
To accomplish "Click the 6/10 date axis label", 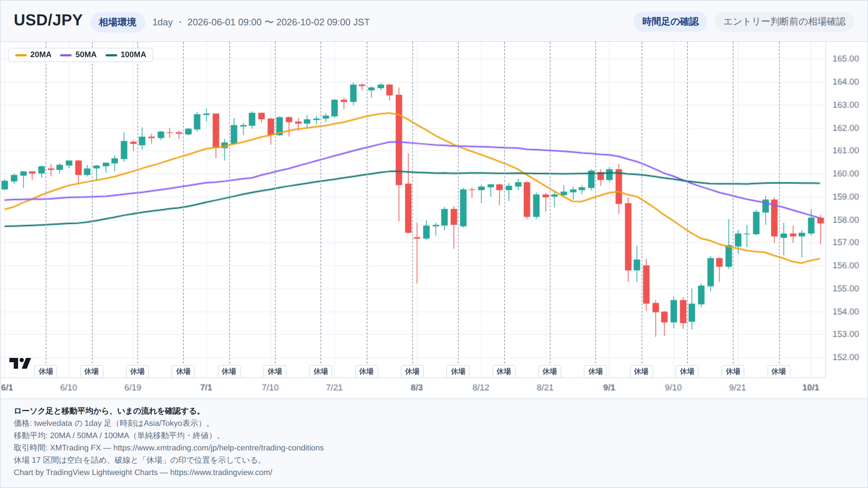I will (x=69, y=388).
